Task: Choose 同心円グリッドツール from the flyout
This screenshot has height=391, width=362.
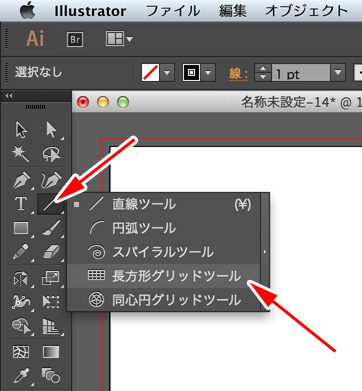Action: (164, 300)
